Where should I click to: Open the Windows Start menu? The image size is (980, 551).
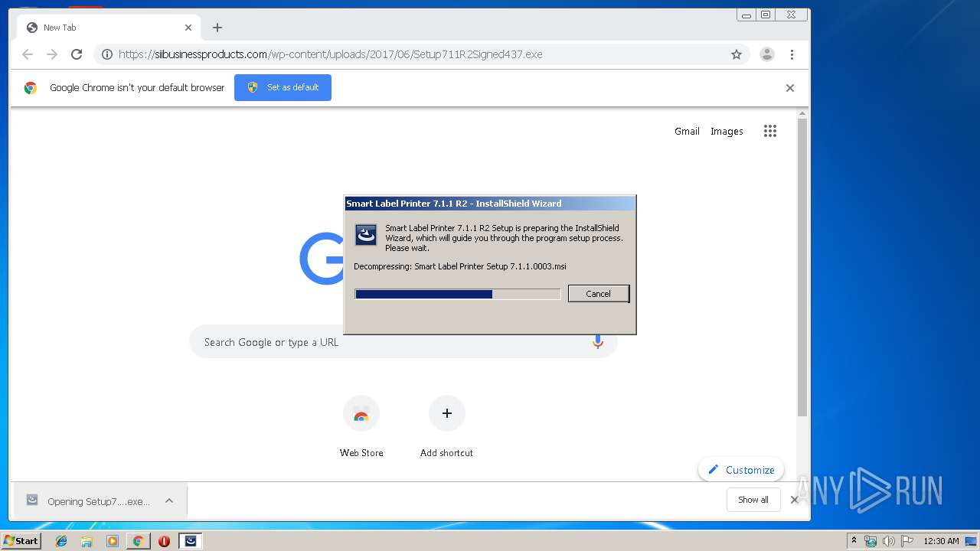[21, 541]
